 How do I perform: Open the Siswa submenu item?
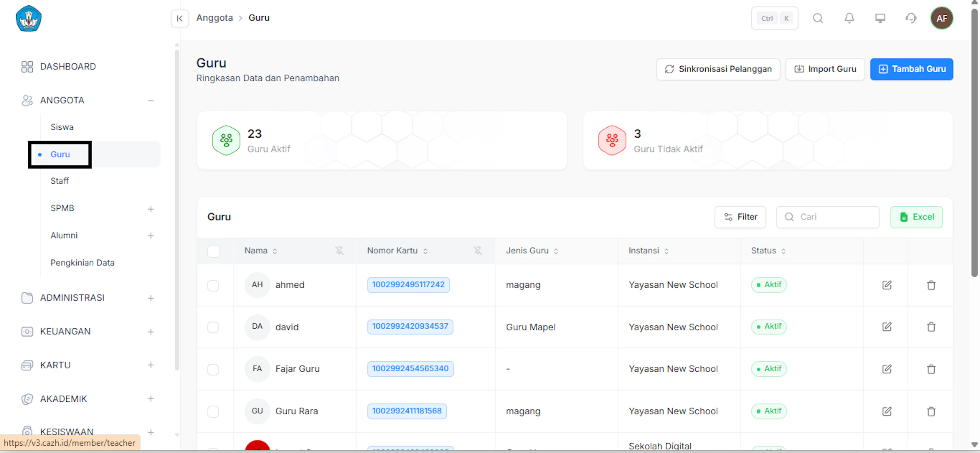[62, 127]
